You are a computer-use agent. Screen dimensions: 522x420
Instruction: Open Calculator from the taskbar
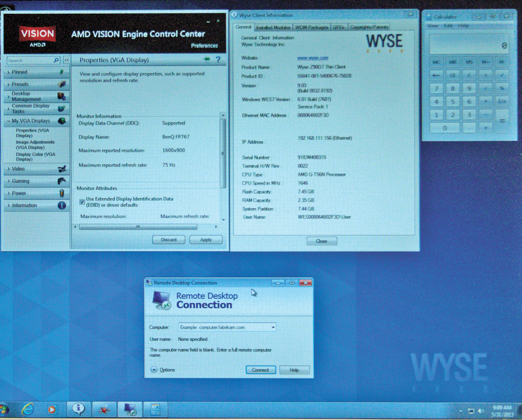pyautogui.click(x=155, y=409)
